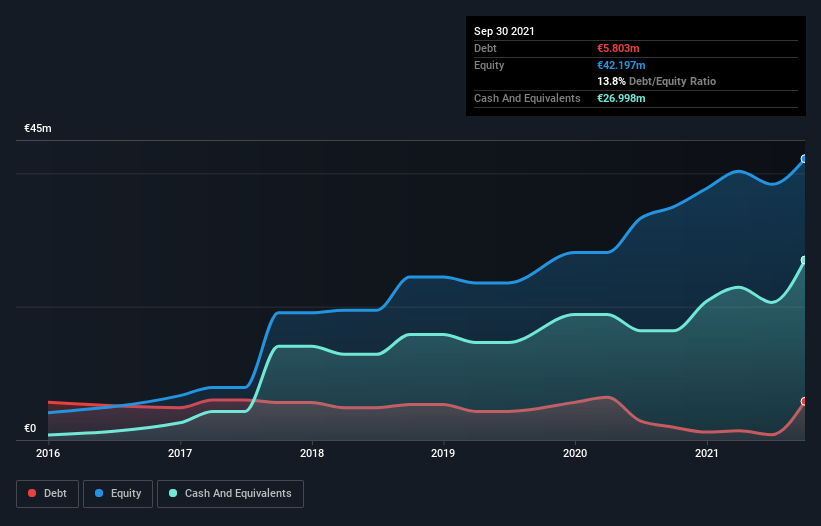Click the 13.8% Debt/Equity Ratio text
The image size is (821, 526).
tap(657, 81)
